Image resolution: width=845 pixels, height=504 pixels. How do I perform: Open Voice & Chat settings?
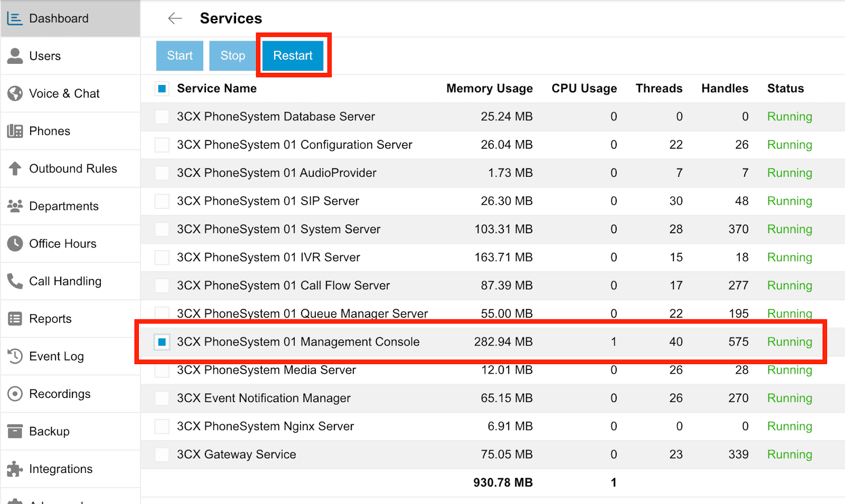63,93
